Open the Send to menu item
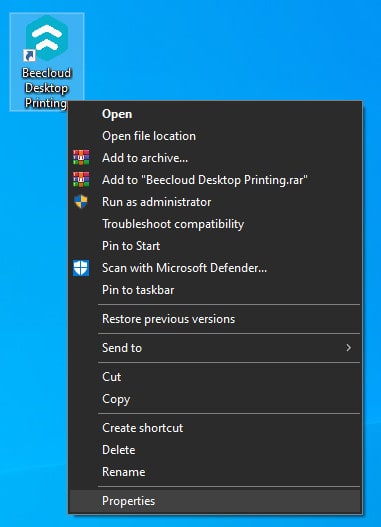The height and width of the screenshot is (527, 381). coord(215,348)
